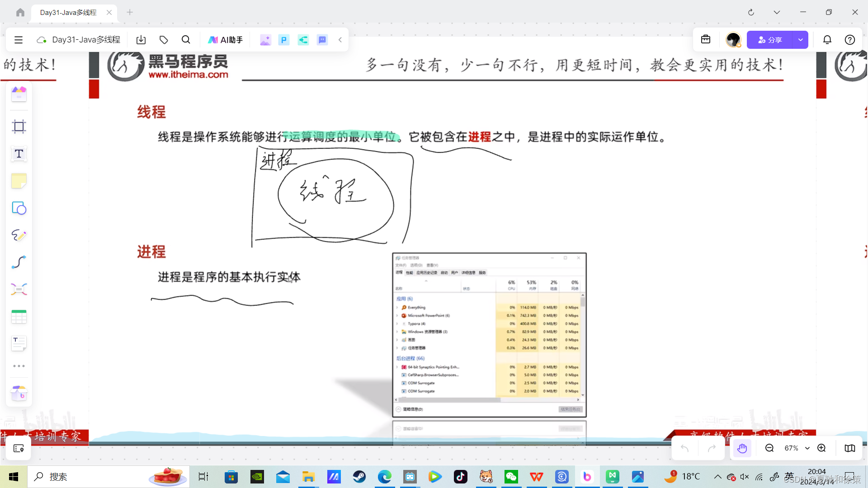Select the mind map tool
This screenshot has height=488, width=868.
pos(19,290)
